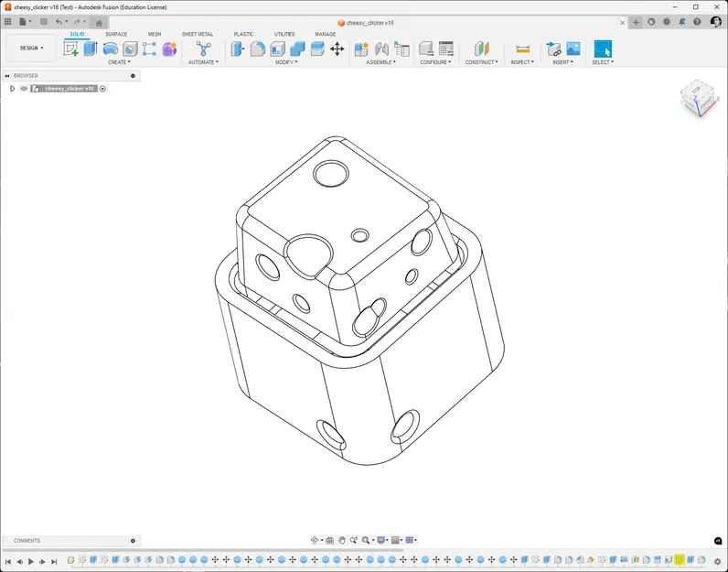Click the Save icon
The height and width of the screenshot is (572, 728).
click(44, 22)
